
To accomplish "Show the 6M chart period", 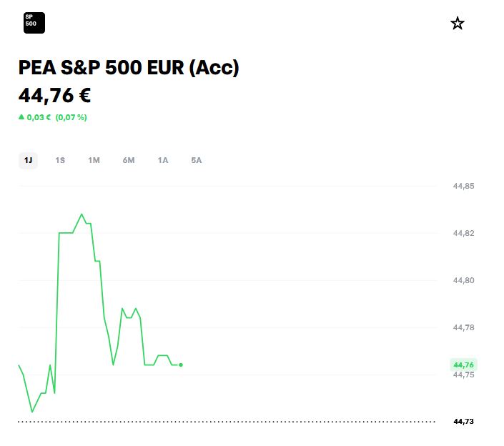I will pyautogui.click(x=129, y=160).
